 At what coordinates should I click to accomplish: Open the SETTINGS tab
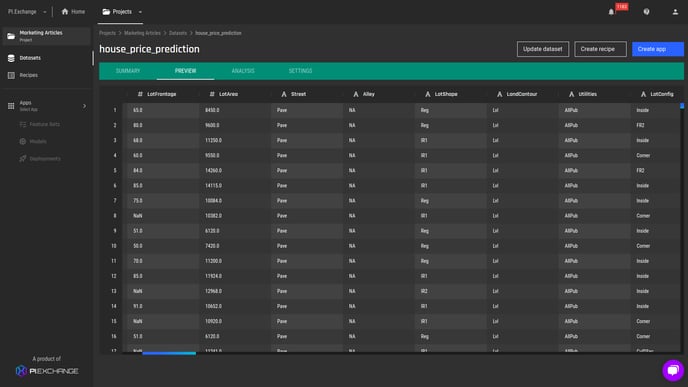coord(301,71)
